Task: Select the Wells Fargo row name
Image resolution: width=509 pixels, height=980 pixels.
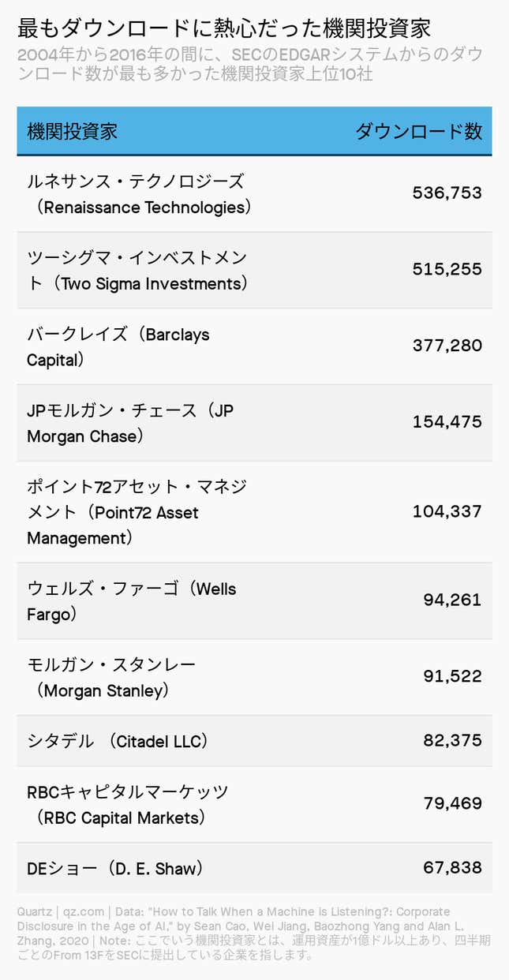Action: tap(132, 601)
